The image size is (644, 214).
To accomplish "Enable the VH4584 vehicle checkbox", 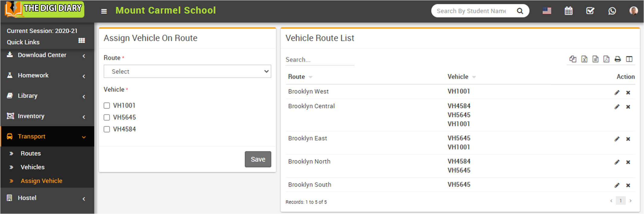I will [107, 129].
